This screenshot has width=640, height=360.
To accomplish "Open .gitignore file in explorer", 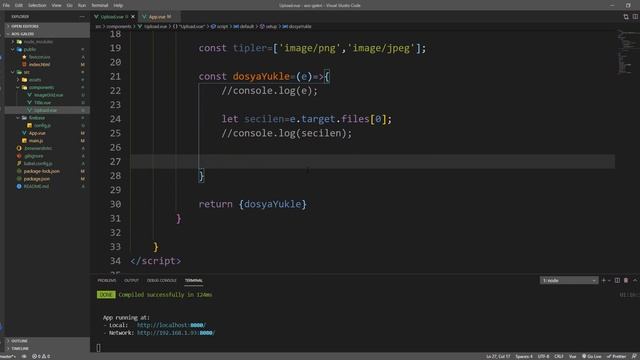I will [x=33, y=156].
